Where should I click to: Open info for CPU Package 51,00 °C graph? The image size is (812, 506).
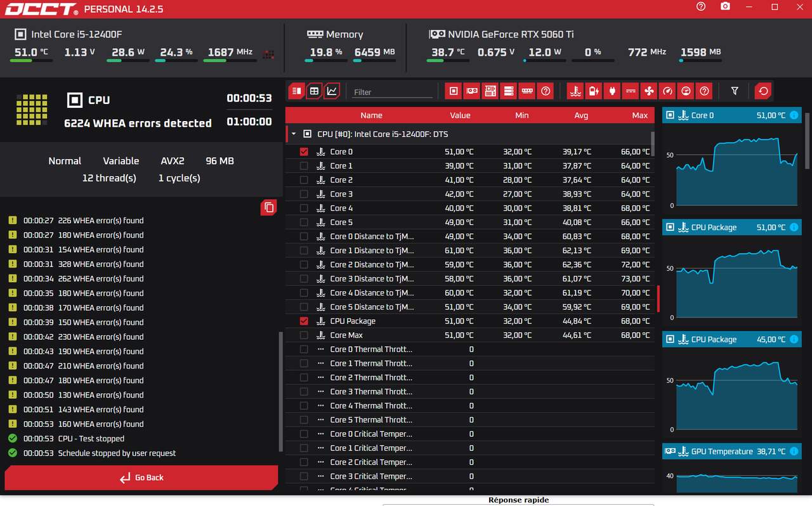point(794,227)
